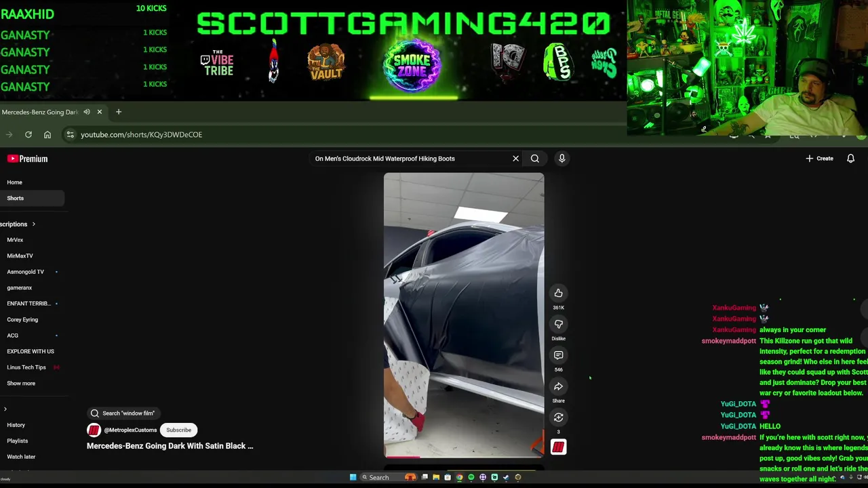Start voice search with microphone icon
The height and width of the screenshot is (488, 868).
click(561, 159)
